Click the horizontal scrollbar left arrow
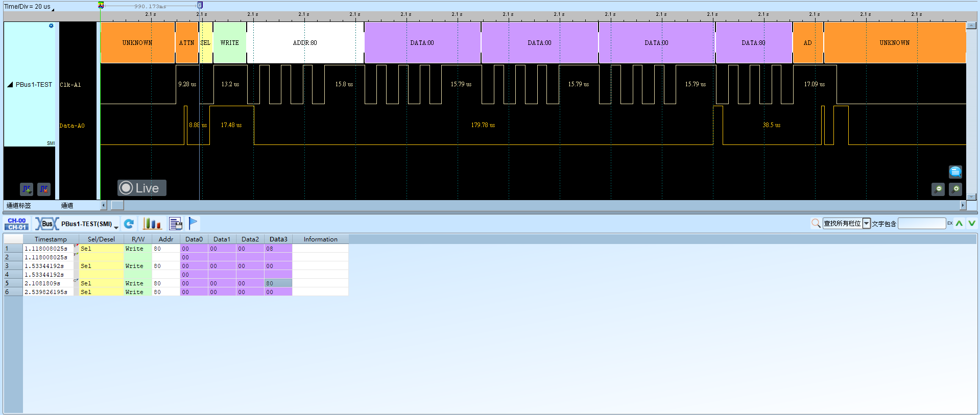 click(104, 205)
